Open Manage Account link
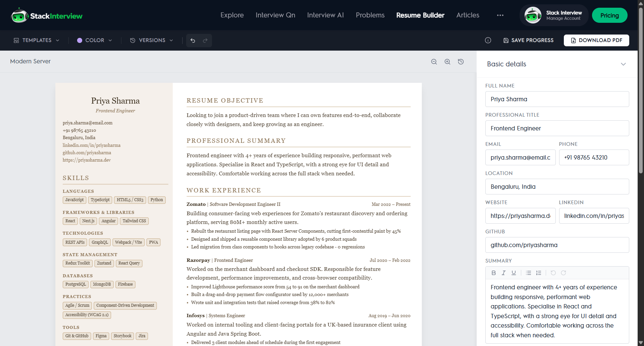644x346 pixels. 563,18
